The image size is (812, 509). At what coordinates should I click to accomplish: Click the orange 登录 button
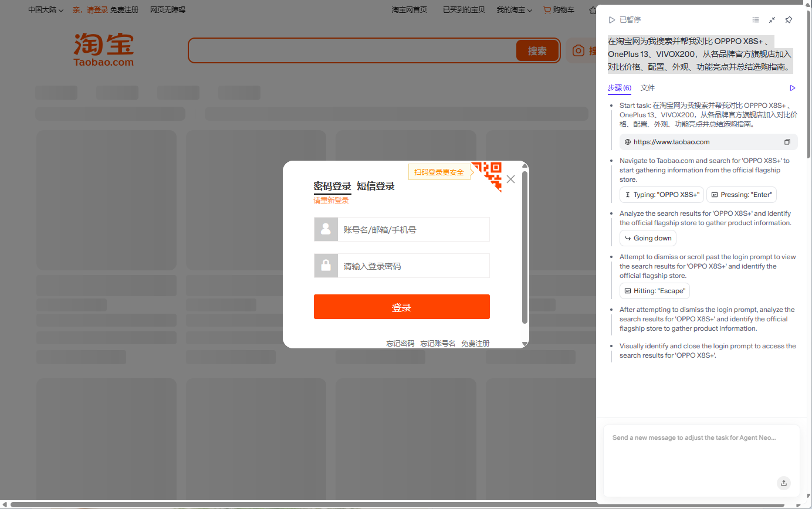point(401,307)
